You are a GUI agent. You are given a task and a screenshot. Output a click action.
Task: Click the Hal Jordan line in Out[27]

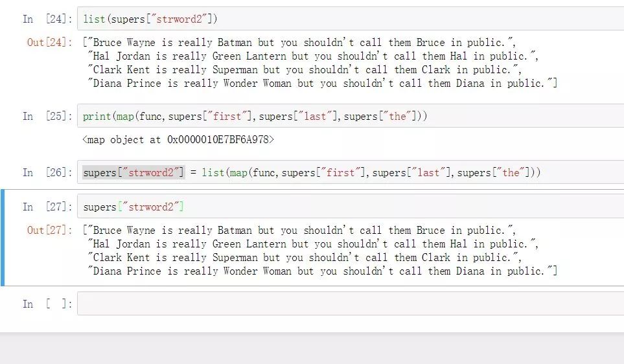313,244
